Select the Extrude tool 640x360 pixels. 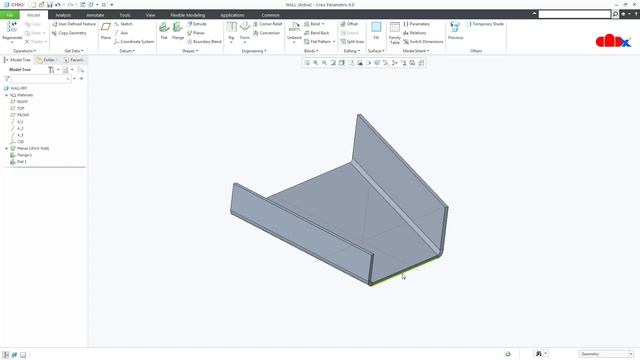[197, 24]
